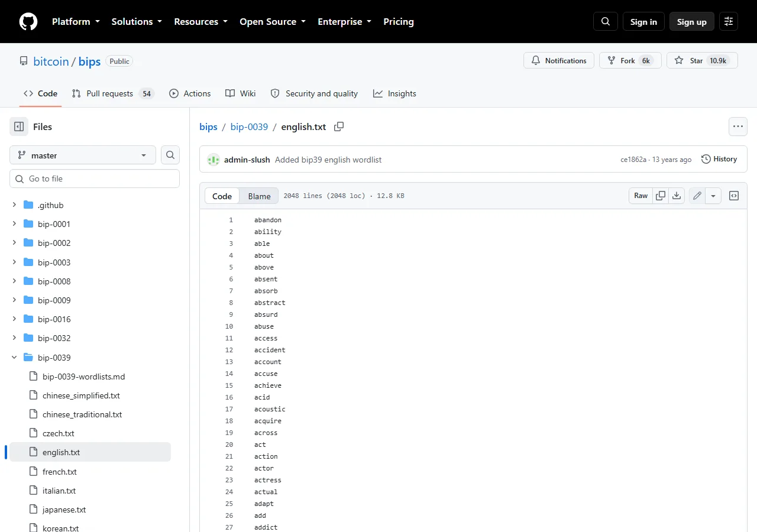
Task: Open chinese_simplified.txt file
Action: coord(81,395)
